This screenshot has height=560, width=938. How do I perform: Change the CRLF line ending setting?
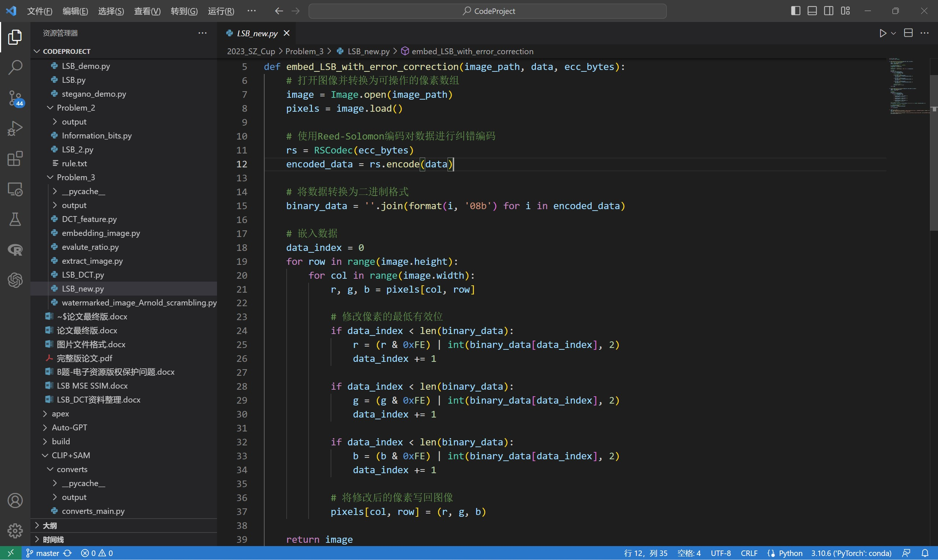[x=749, y=553]
